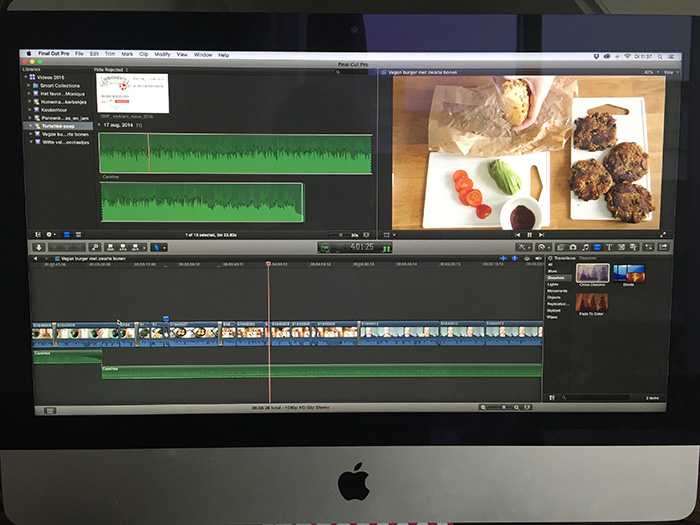Pause playback in the viewer
700x525 pixels.
click(529, 235)
